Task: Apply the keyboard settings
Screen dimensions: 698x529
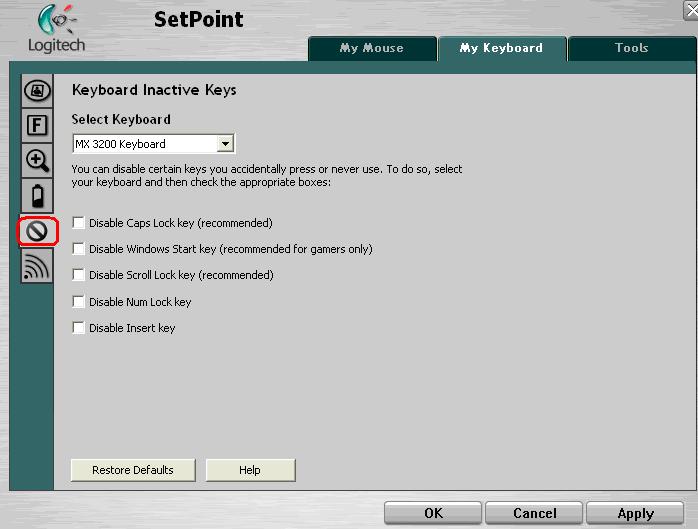Action: tap(635, 513)
